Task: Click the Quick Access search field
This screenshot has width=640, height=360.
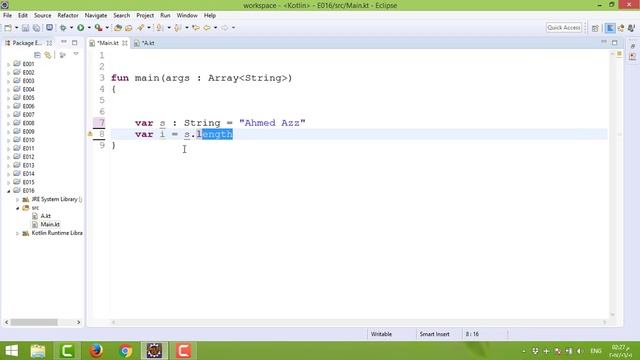Action: [x=564, y=27]
